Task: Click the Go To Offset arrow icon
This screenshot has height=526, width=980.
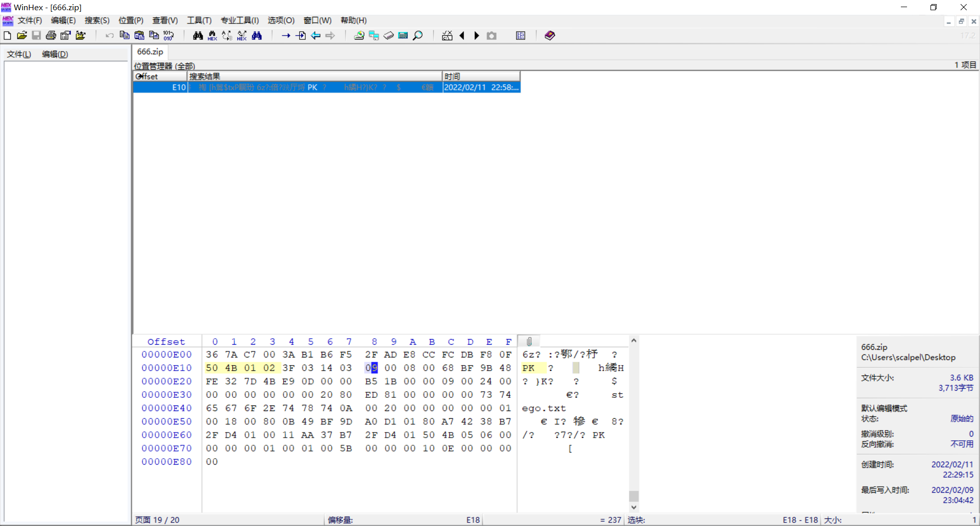Action: click(x=286, y=35)
